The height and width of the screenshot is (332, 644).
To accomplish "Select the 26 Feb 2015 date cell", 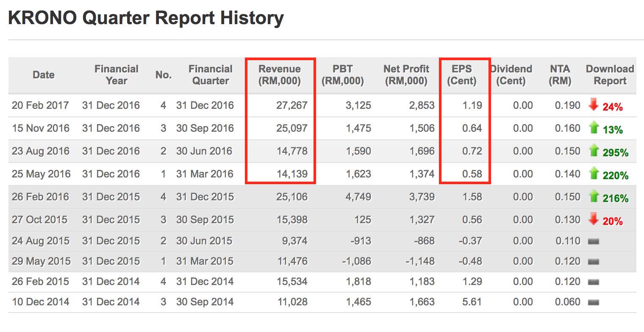I will [40, 282].
